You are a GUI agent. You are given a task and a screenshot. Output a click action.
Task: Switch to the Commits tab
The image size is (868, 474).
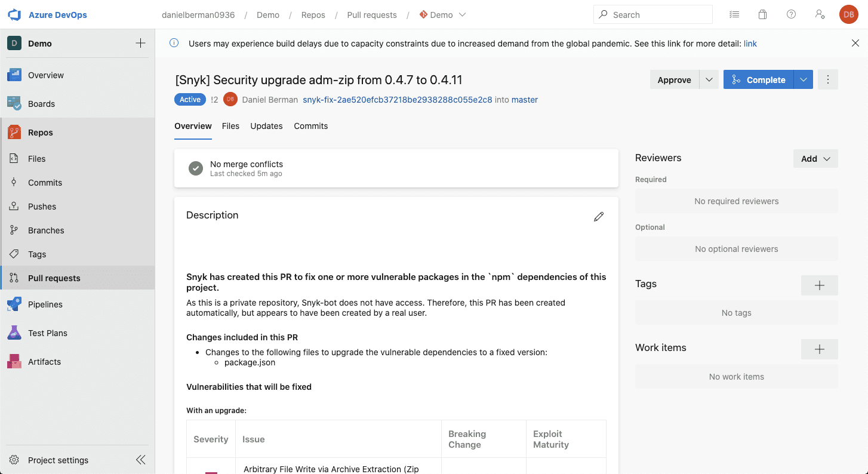(x=310, y=126)
